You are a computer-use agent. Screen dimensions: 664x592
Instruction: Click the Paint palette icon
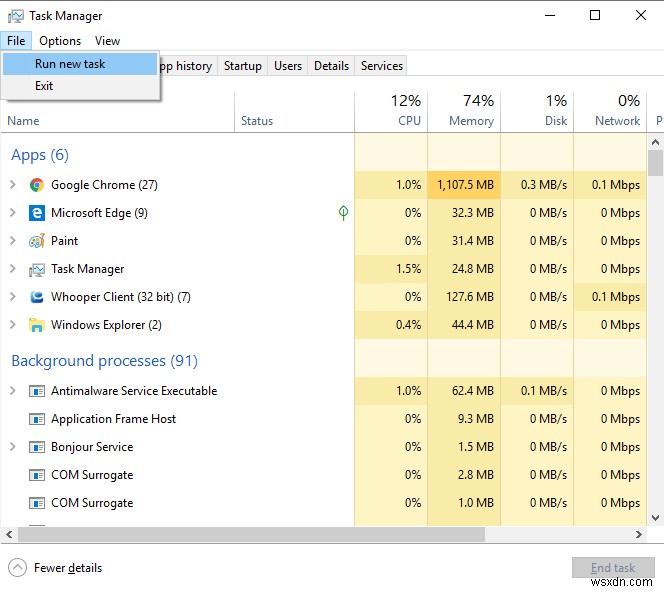click(x=37, y=241)
